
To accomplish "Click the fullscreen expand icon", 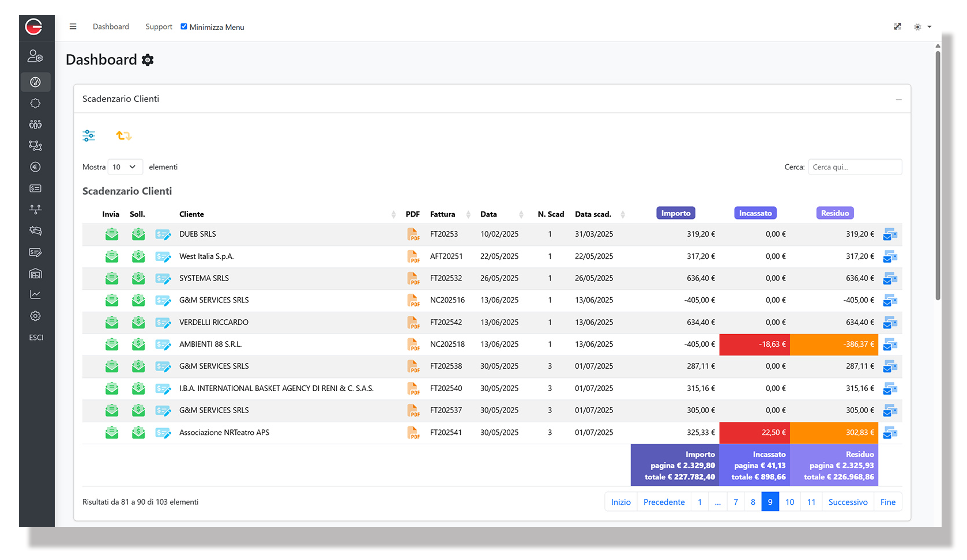I will pos(898,27).
